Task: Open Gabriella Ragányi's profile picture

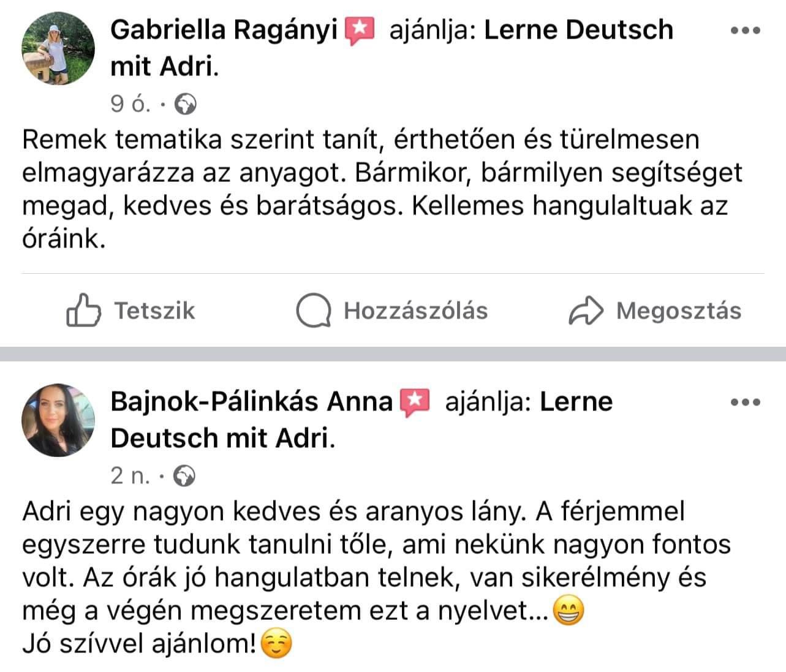Action: pyautogui.click(x=58, y=48)
